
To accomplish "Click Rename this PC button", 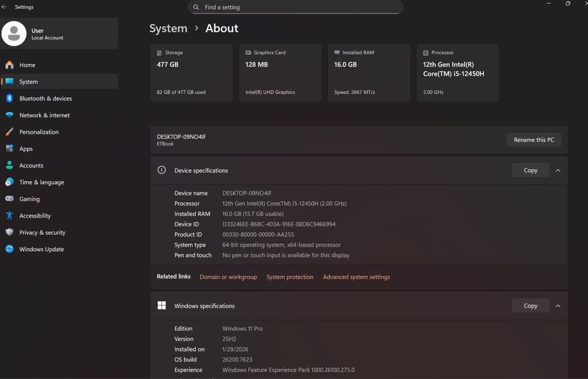I will click(534, 139).
